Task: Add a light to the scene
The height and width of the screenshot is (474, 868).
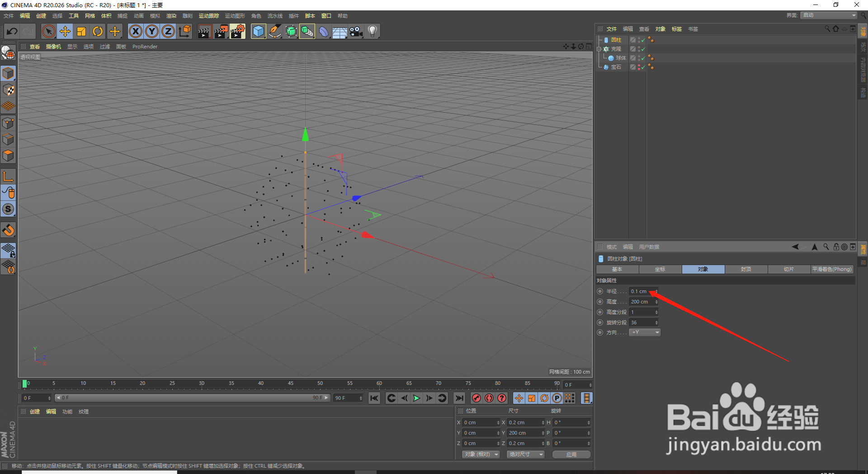Action: [x=372, y=32]
